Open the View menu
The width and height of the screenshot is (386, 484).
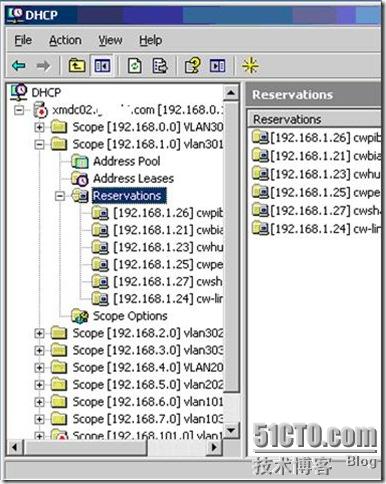pos(110,40)
